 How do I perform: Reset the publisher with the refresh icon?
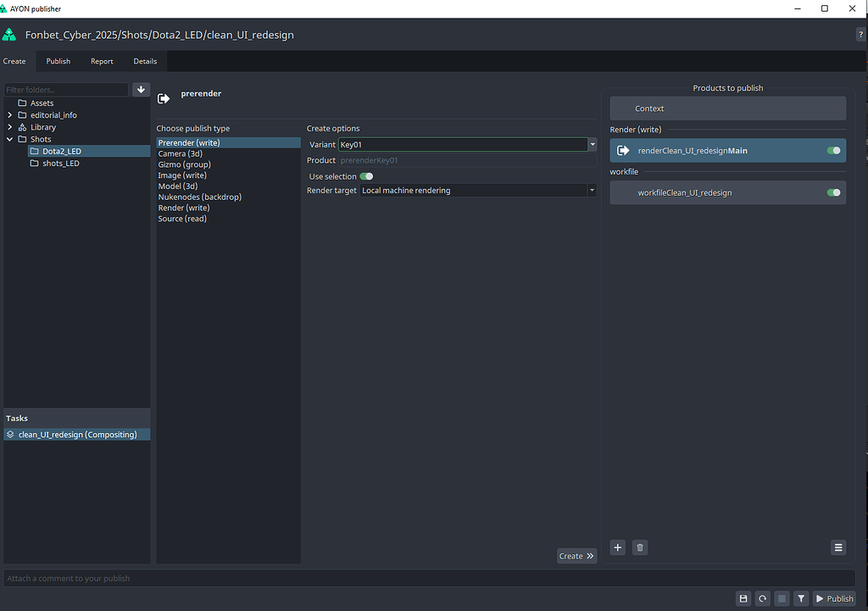[x=762, y=598]
